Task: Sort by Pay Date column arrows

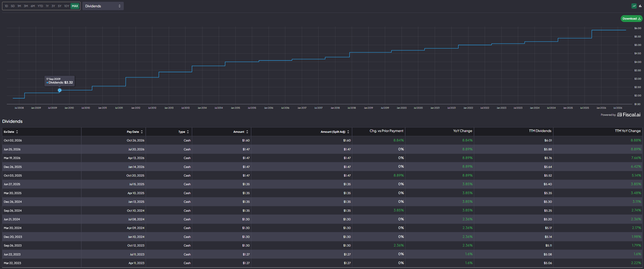Action: [x=142, y=132]
